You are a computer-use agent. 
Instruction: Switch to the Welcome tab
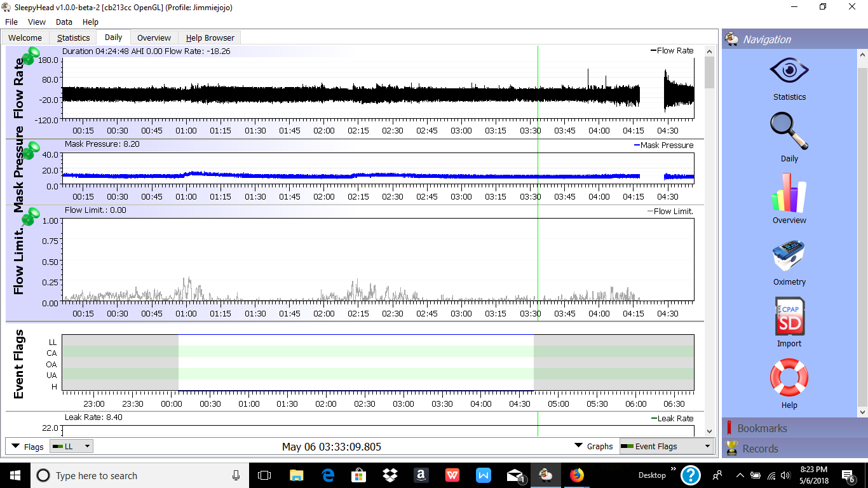(25, 37)
